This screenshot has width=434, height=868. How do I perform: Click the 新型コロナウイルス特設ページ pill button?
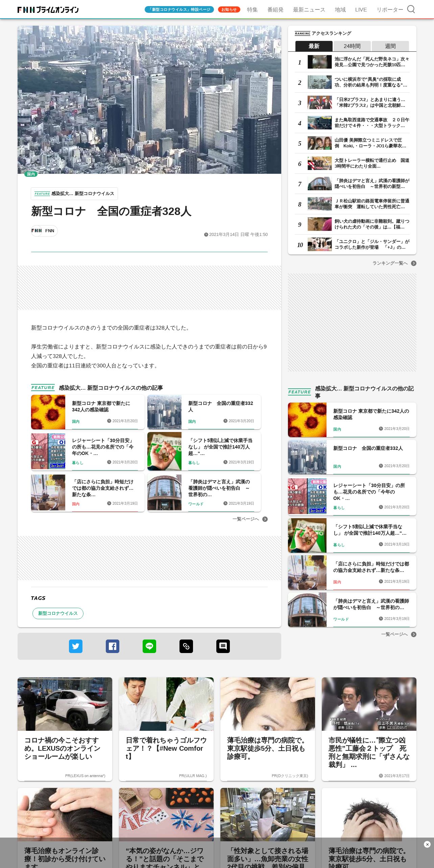(x=179, y=9)
